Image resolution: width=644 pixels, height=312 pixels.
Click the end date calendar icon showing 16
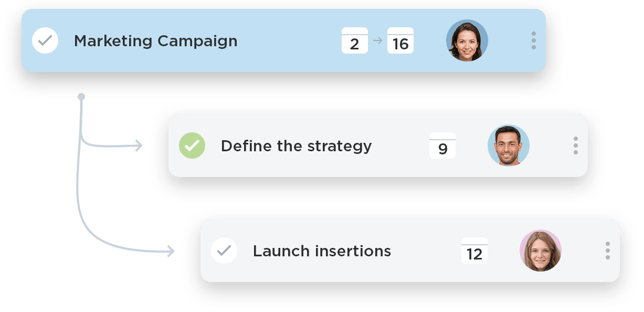tap(399, 40)
